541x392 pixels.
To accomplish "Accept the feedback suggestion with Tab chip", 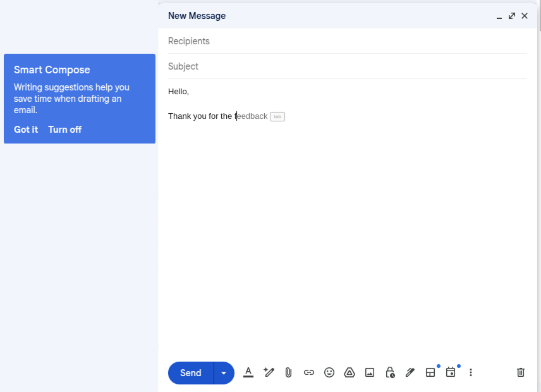I will point(276,116).
